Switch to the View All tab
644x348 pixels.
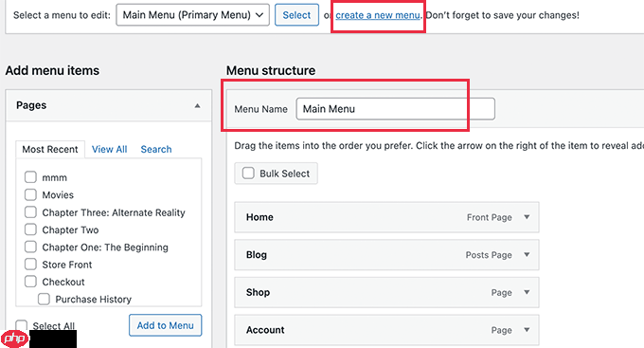[109, 149]
